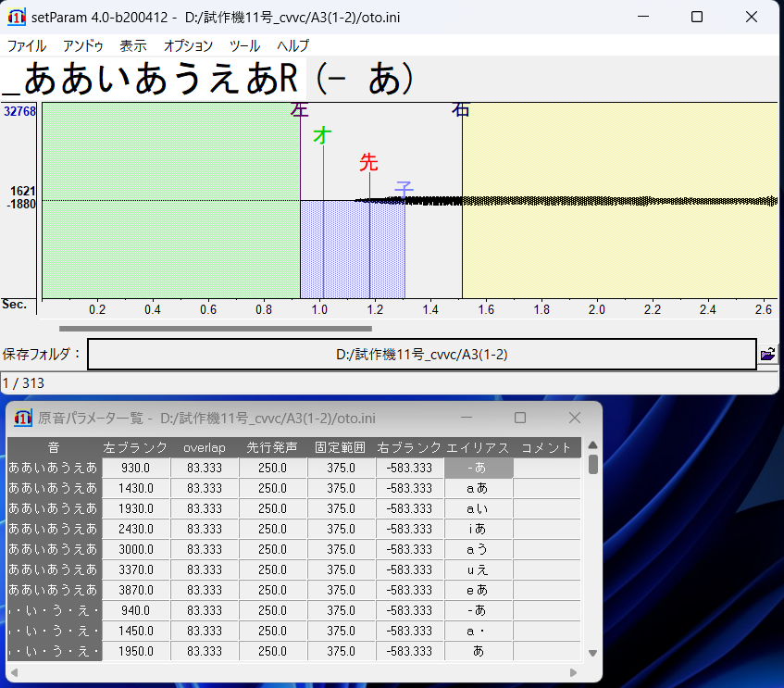
Task: Click the 音 column header
Action: (54, 447)
